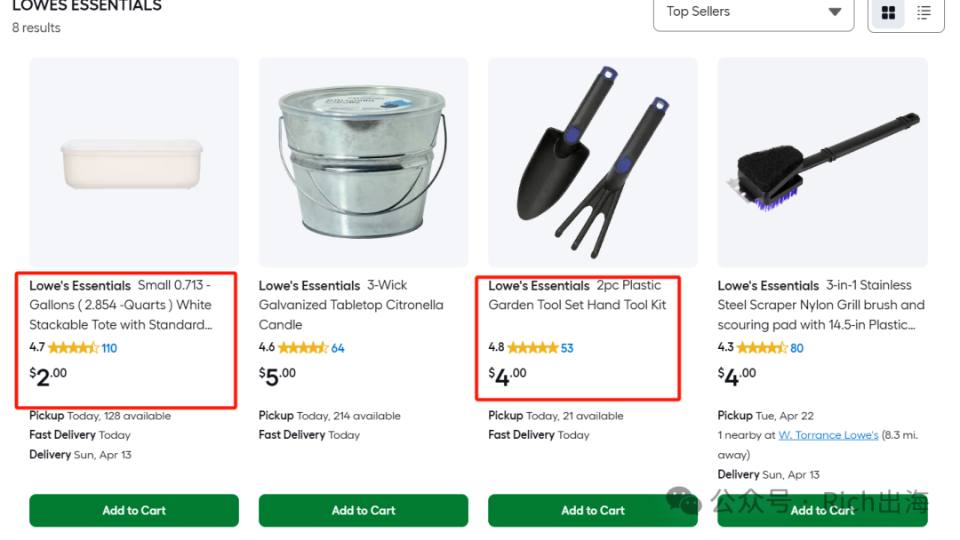Add the stackable tote to cart
Viewport: 960px width, 540px height.
pos(134,510)
